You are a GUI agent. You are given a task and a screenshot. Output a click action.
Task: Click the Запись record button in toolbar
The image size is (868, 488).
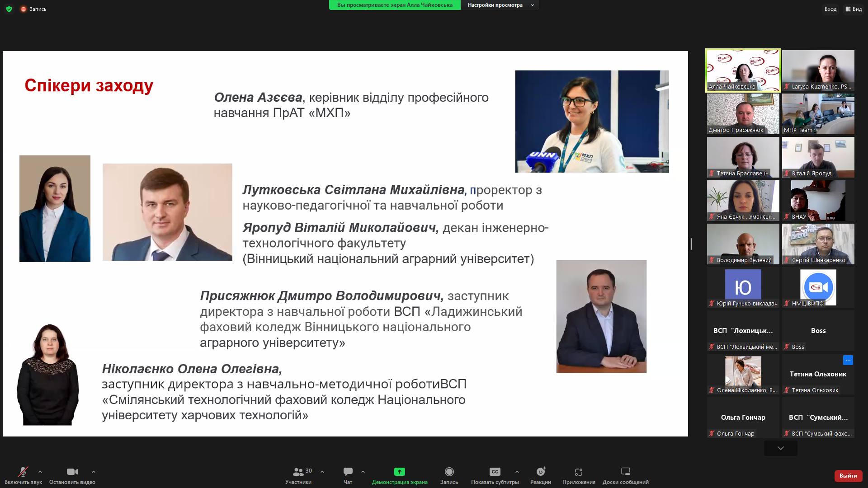pyautogui.click(x=449, y=476)
